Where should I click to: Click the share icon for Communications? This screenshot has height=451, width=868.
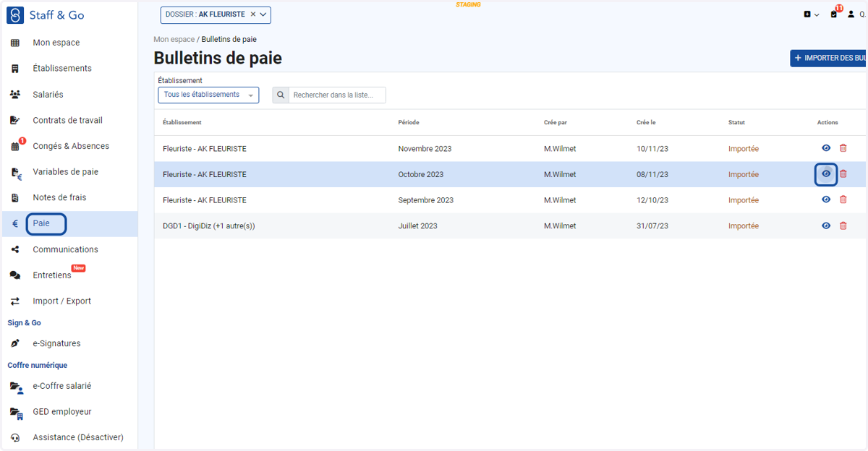[15, 249]
